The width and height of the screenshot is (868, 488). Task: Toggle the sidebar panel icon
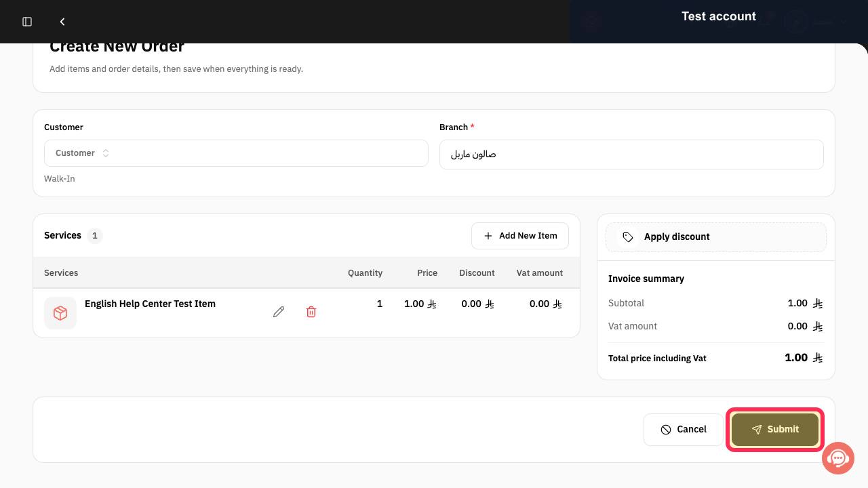point(27,22)
